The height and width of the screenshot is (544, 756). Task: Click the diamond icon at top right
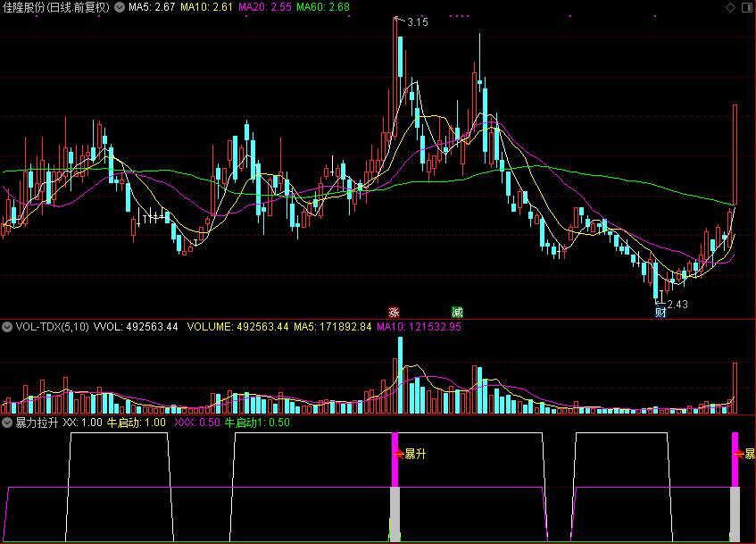(x=730, y=7)
